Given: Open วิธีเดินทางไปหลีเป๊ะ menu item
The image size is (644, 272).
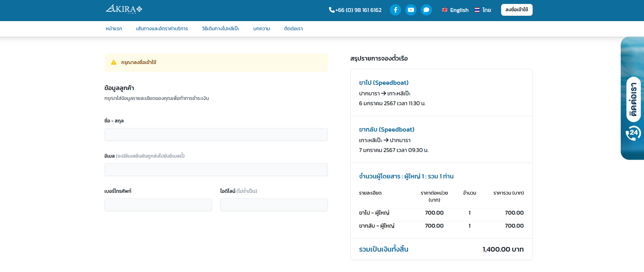Looking at the screenshot, I should coord(221,29).
